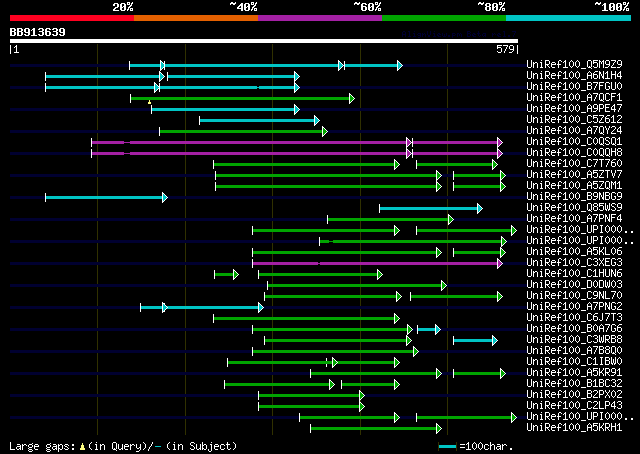Click the cyan ~100% identity color segment
The width and height of the screenshot is (640, 454).
point(569,18)
